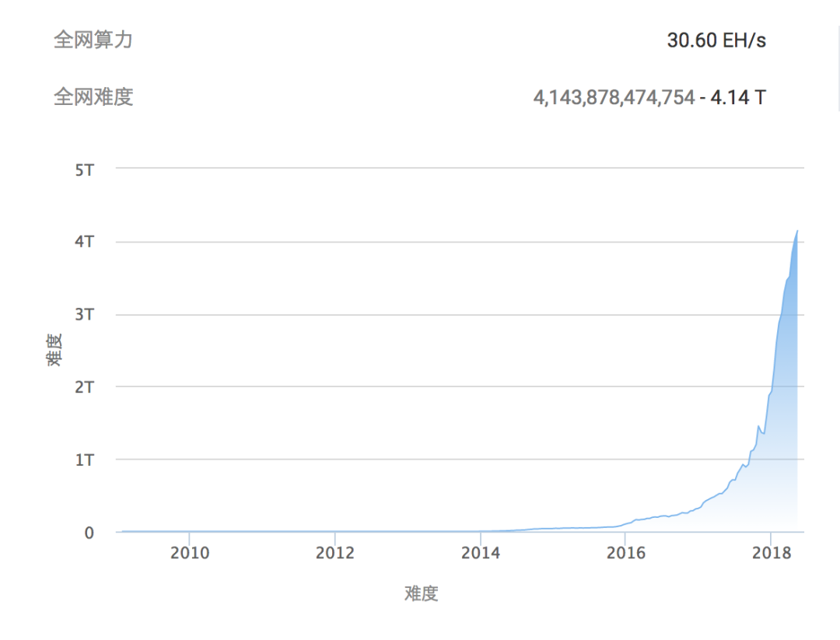Select the 4,143,878,474,754 difficulty number
The width and height of the screenshot is (840, 640).
click(x=613, y=98)
